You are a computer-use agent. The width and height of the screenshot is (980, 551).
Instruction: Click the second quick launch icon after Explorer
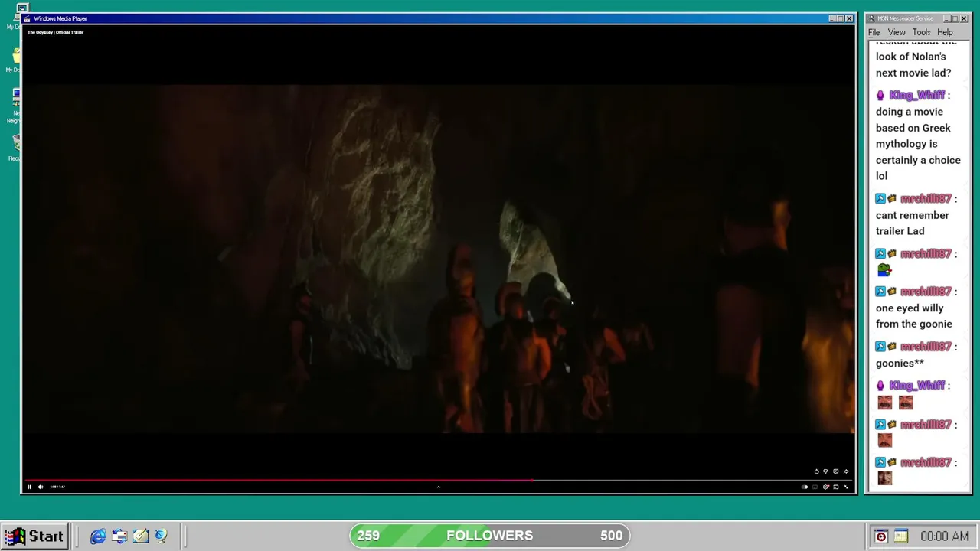[119, 536]
